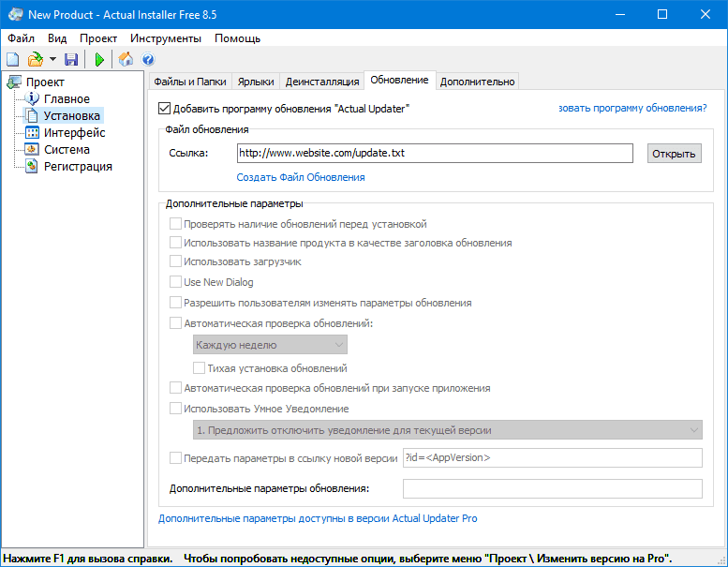The height and width of the screenshot is (567, 728).
Task: Open the Предложить отключить уведомление dropdown
Action: tap(448, 430)
